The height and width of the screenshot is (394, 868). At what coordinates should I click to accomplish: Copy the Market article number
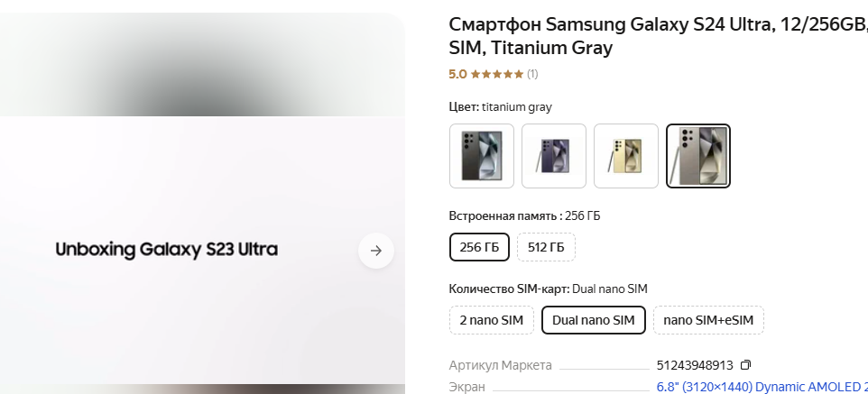[x=745, y=365]
